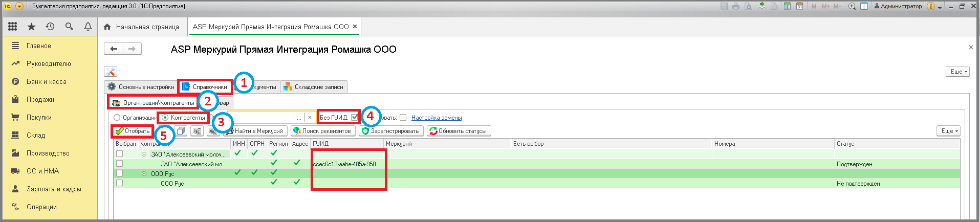Clear the filter field with X button
Viewport: 980px width, 222px height.
310,118
